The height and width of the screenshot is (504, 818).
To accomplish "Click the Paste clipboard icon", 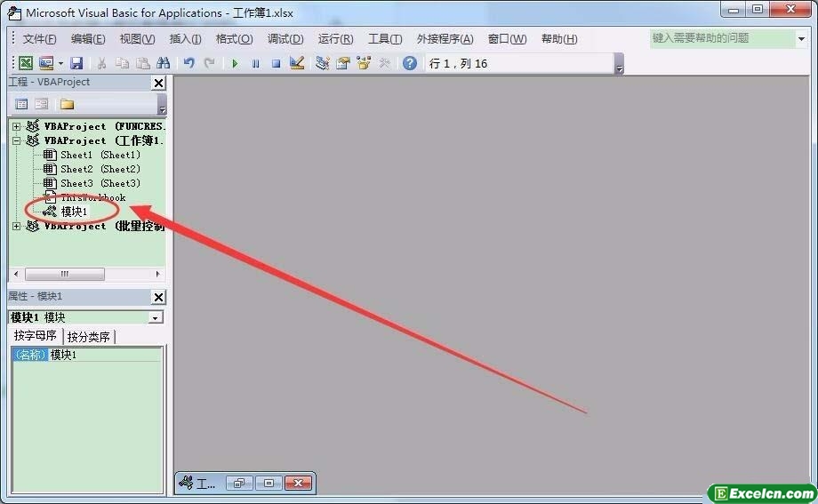I will click(143, 63).
